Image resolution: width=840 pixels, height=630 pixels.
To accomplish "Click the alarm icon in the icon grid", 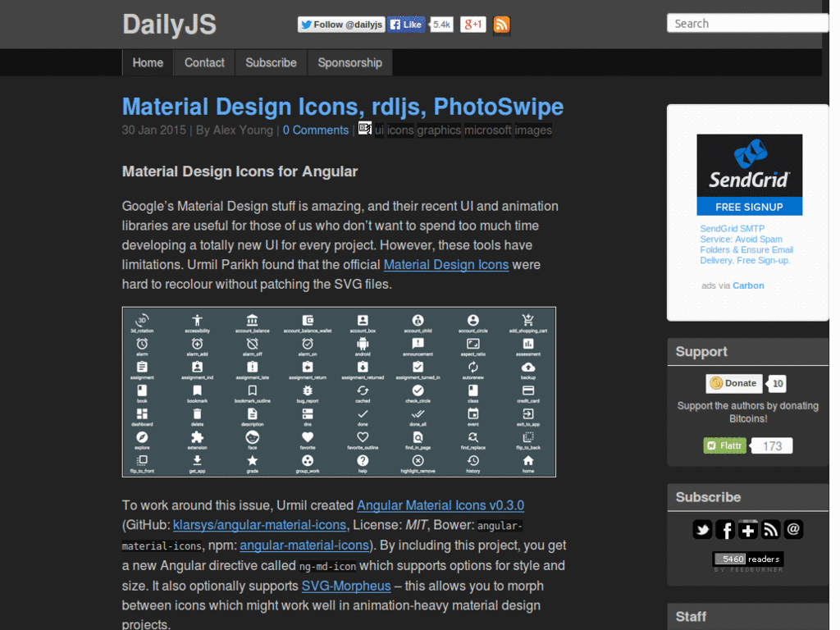I will coord(142,344).
